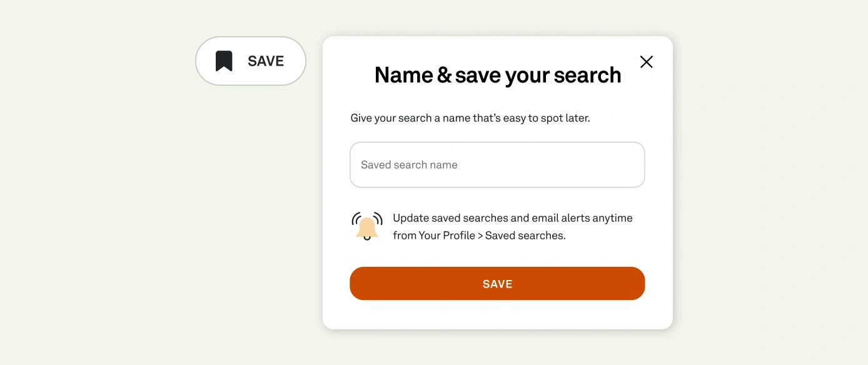Click the saved searches helper text
Viewport: 868px width, 365px height.
tap(512, 226)
